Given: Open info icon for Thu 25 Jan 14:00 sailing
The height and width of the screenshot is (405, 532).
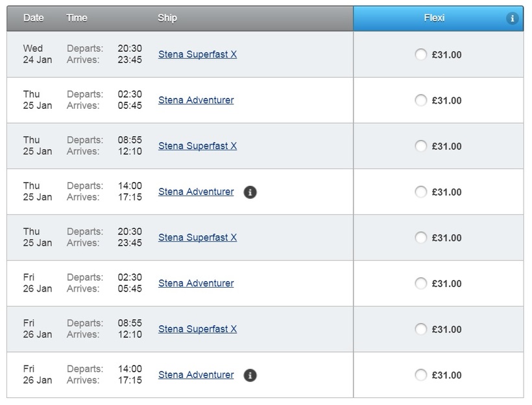Looking at the screenshot, I should click(x=250, y=192).
